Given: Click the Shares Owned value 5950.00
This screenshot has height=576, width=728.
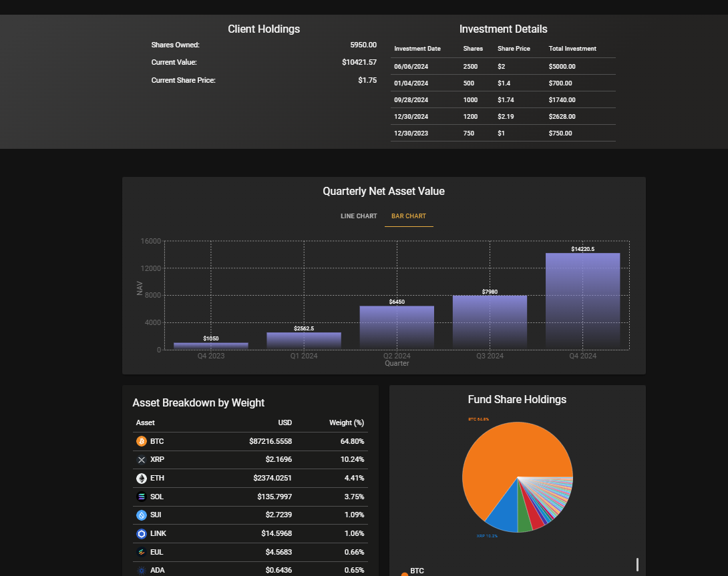Looking at the screenshot, I should (x=363, y=45).
